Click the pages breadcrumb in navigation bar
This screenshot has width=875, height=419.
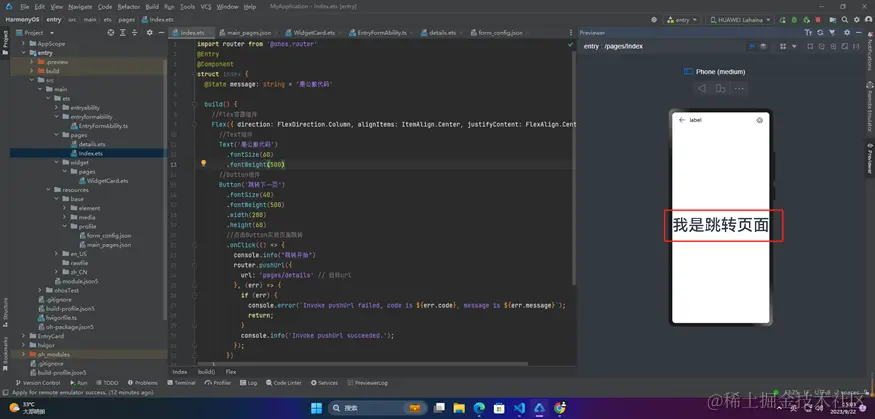(126, 20)
